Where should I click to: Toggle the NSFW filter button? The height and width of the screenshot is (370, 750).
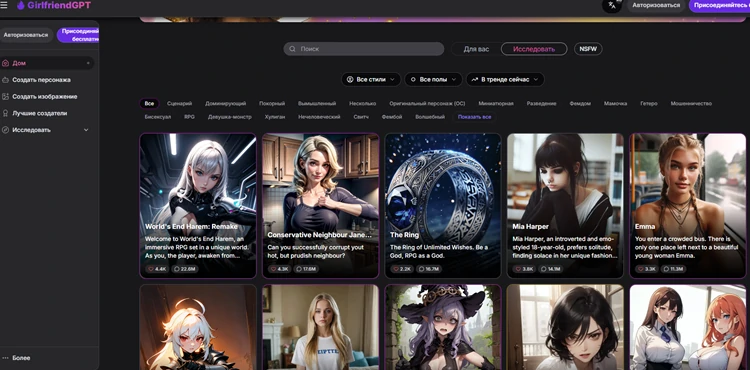[x=588, y=49]
